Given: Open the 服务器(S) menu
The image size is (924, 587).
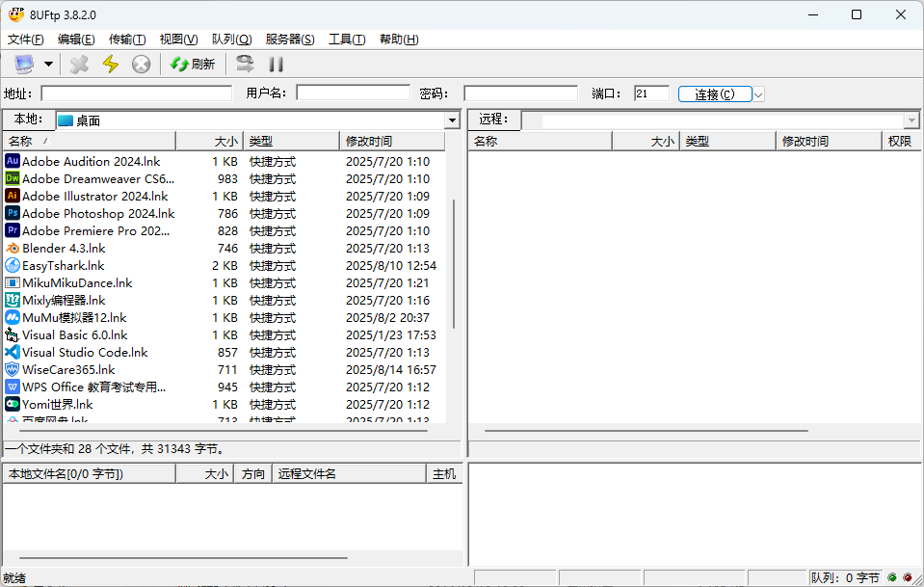Looking at the screenshot, I should [289, 40].
